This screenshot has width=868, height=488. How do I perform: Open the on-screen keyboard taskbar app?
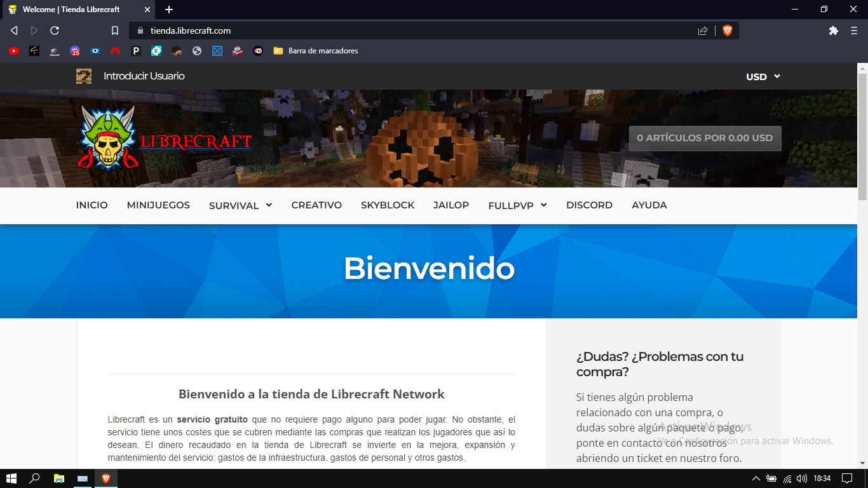click(x=83, y=478)
